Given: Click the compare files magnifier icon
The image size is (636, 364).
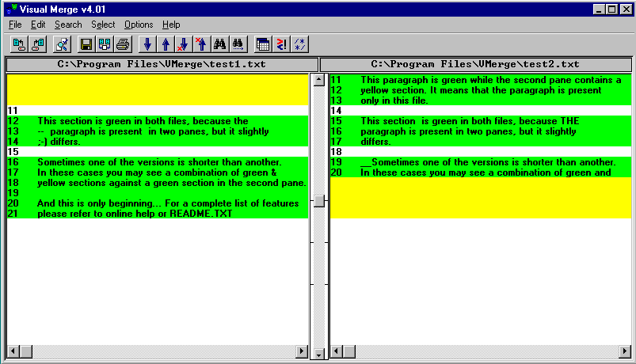Looking at the screenshot, I should (x=62, y=44).
